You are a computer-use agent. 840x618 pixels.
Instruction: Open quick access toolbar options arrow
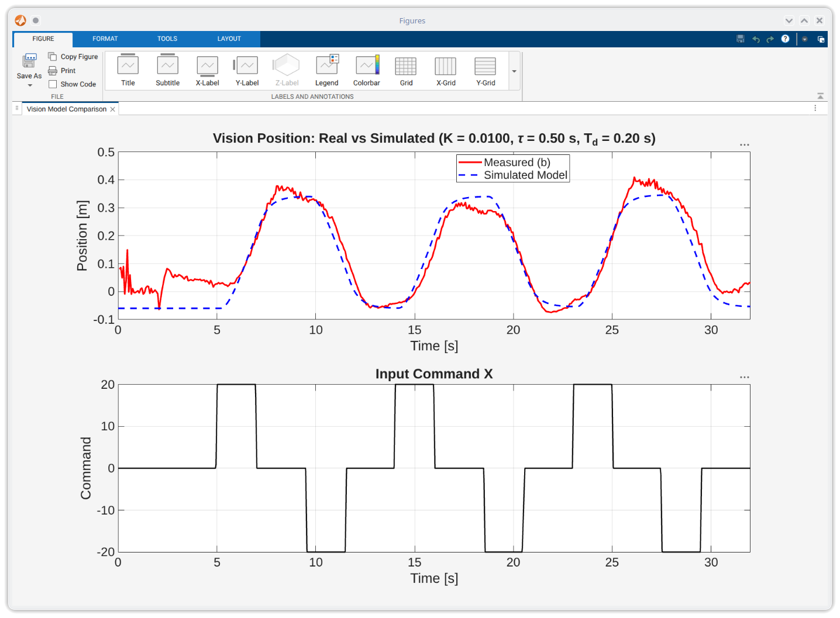click(805, 39)
